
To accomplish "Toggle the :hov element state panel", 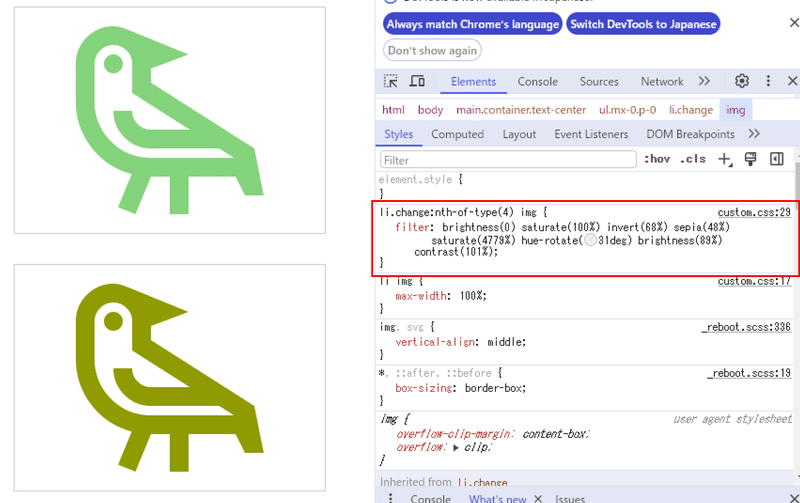I will [x=657, y=159].
